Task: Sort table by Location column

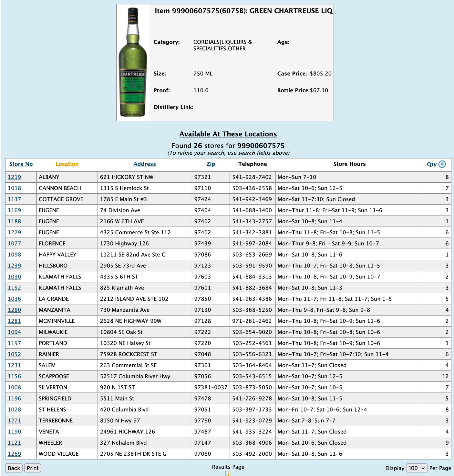Action: 67,164
